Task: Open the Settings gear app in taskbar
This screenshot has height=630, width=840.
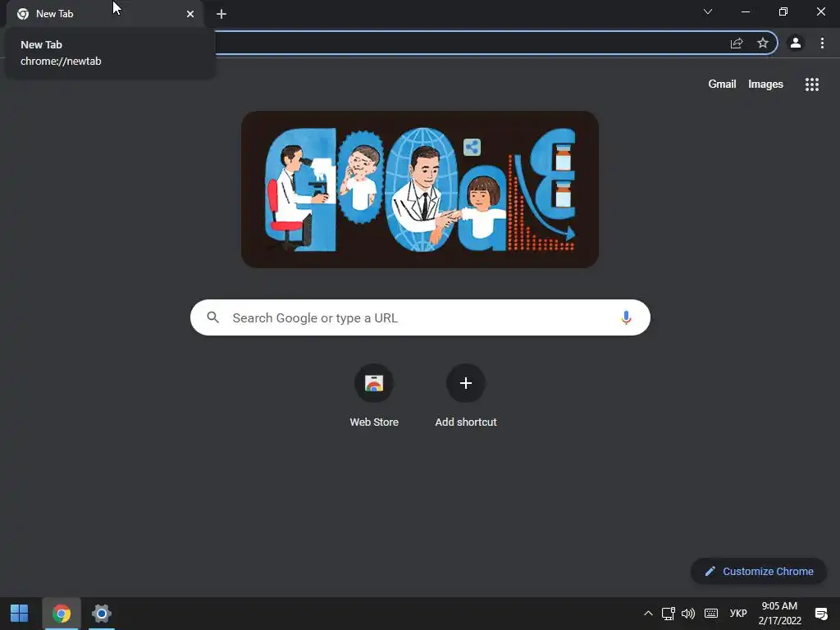Action: 101,614
